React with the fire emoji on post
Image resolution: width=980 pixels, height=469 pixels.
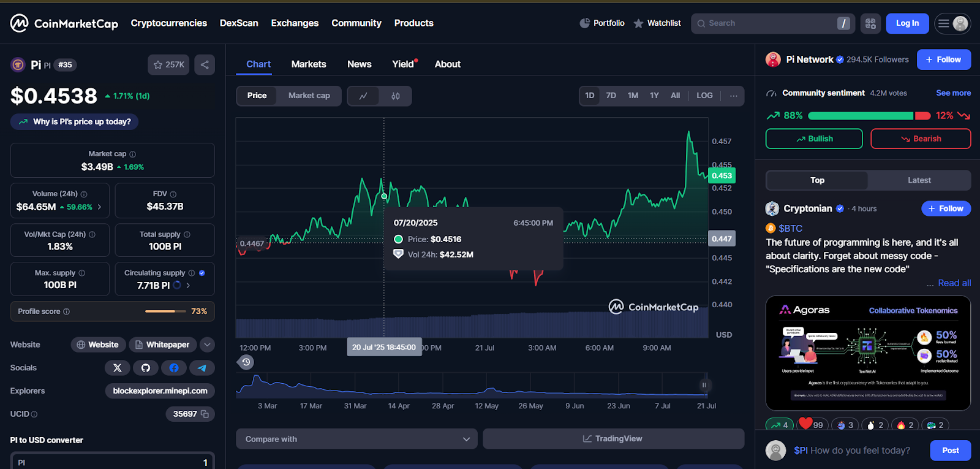tap(905, 425)
